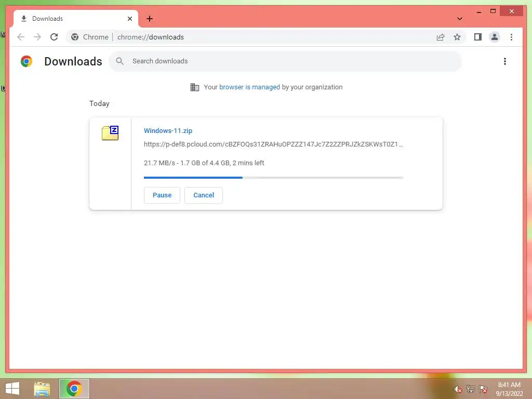This screenshot has height=399, width=532.
Task: Click the download progress bar
Action: [x=273, y=178]
